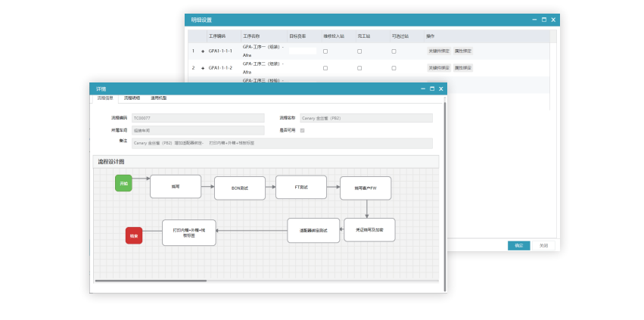Click the 备注 remarks field
The height and width of the screenshot is (320, 644).
(282, 144)
